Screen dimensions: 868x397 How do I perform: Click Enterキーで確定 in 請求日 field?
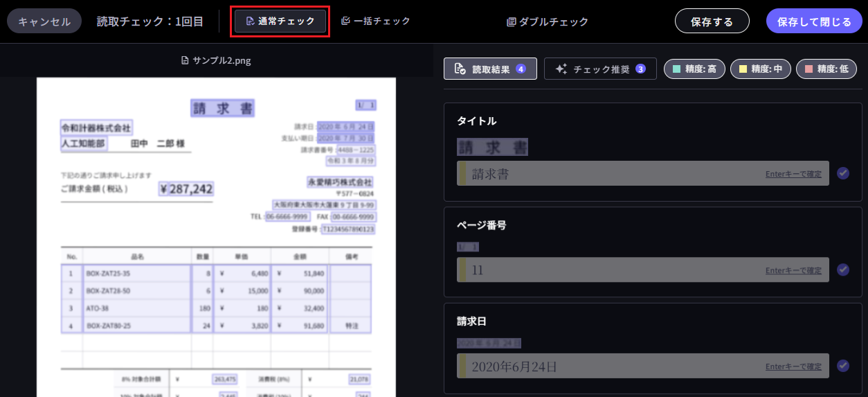coord(793,367)
